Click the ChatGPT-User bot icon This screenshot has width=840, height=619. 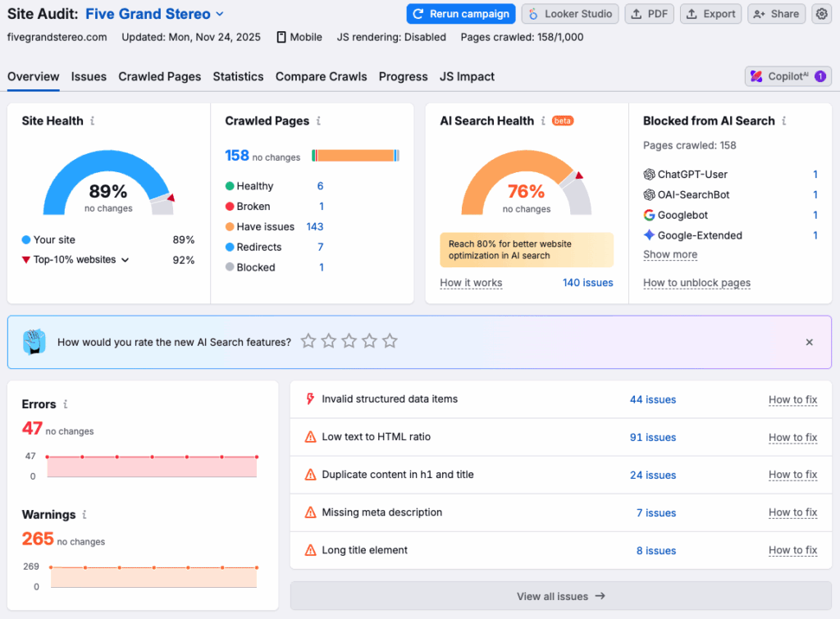tap(649, 174)
